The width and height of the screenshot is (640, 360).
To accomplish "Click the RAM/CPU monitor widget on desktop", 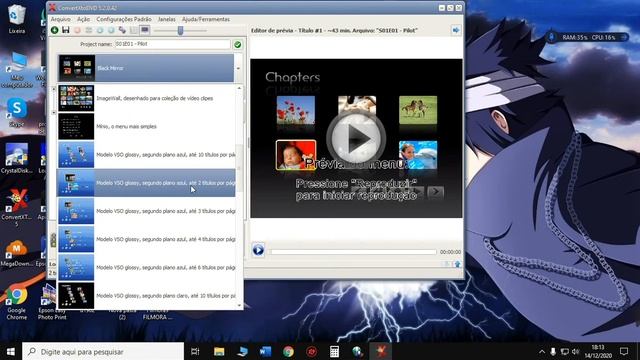I will 588,37.
